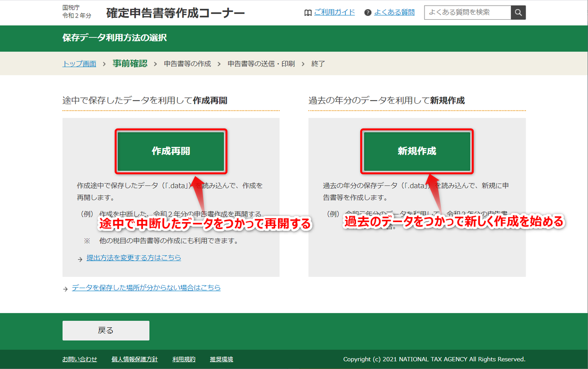Open the 推奨環境 footer link
588x369 pixels.
(221, 359)
